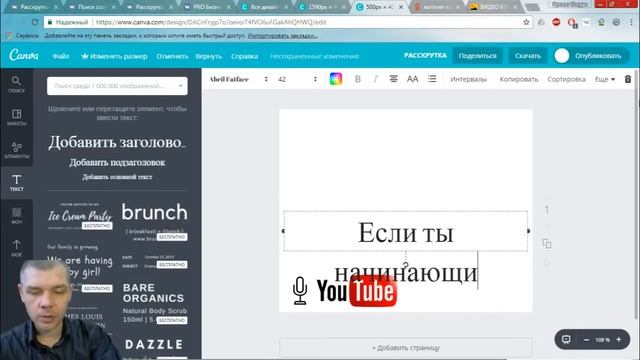Zoom in with plus button
This screenshot has height=360, width=640.
click(618, 340)
